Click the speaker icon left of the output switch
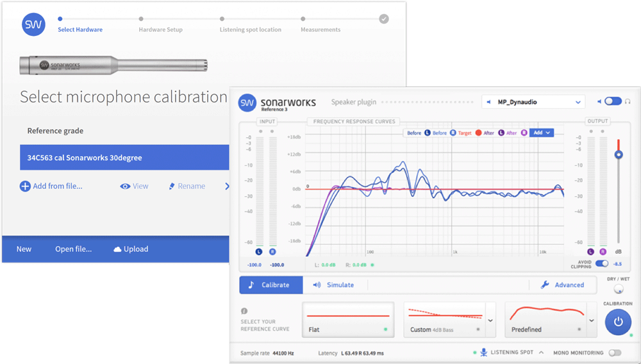 pos(599,101)
